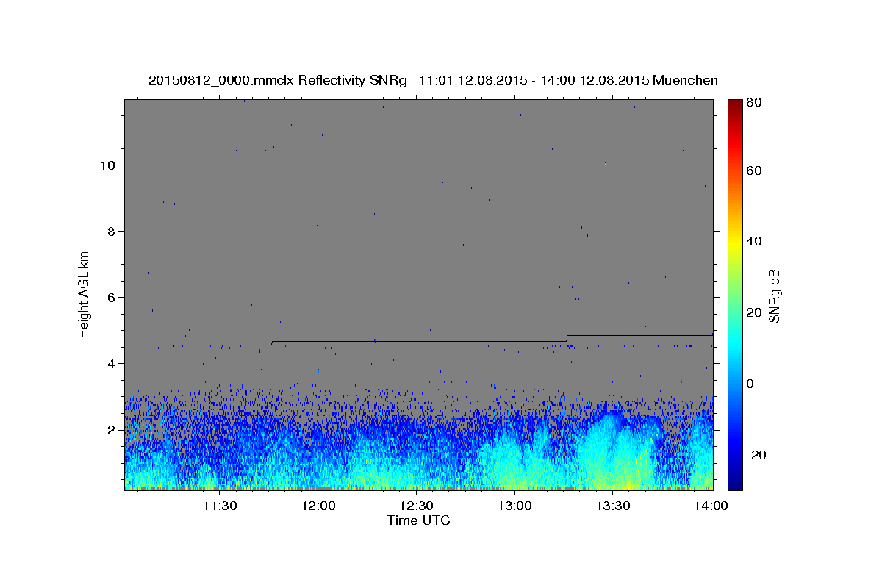Click the 'SNRg dB' colorbar label
882x588 pixels.
pos(773,295)
